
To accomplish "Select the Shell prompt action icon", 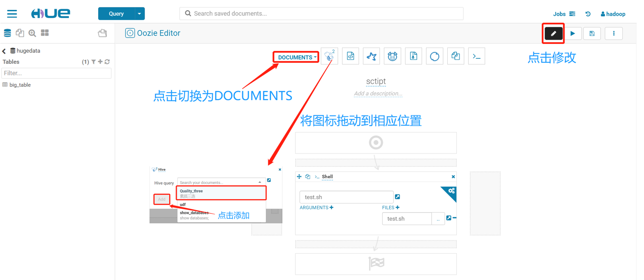I will coord(477,56).
